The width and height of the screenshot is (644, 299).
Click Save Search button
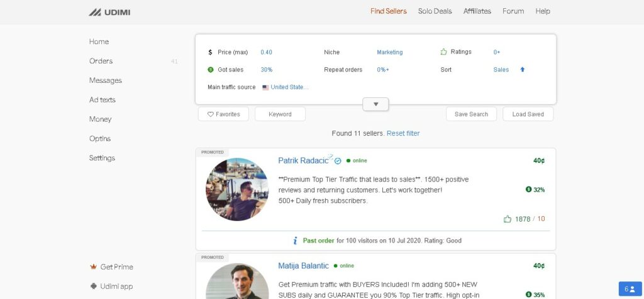point(471,114)
